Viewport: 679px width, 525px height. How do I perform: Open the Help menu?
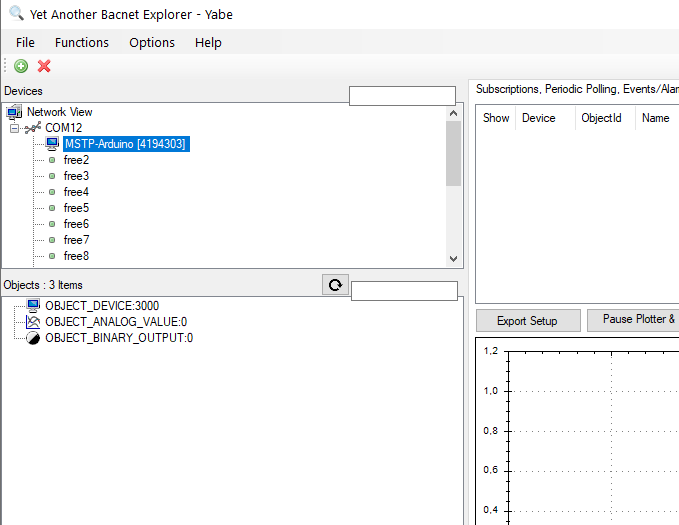(x=208, y=42)
